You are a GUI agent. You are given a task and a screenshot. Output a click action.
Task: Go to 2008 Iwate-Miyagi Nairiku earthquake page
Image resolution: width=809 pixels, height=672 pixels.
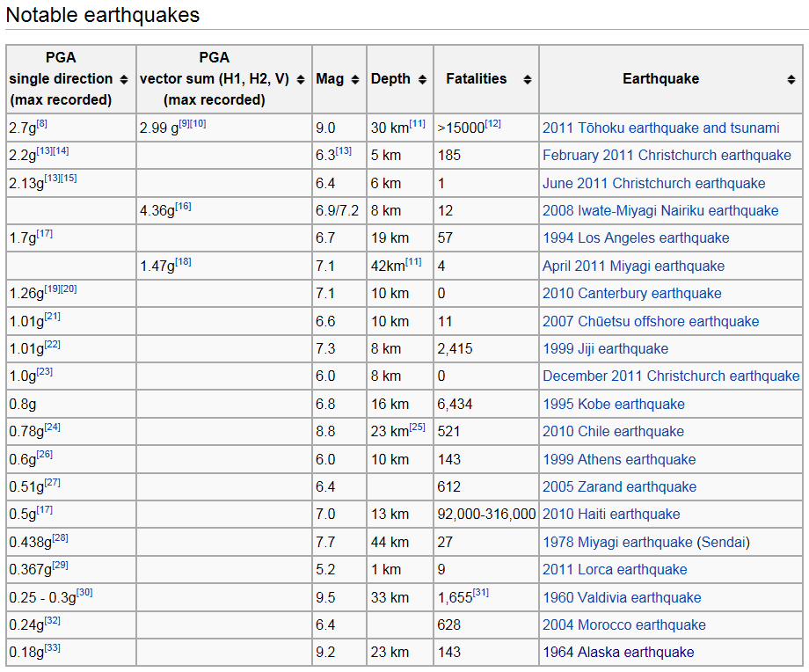660,211
